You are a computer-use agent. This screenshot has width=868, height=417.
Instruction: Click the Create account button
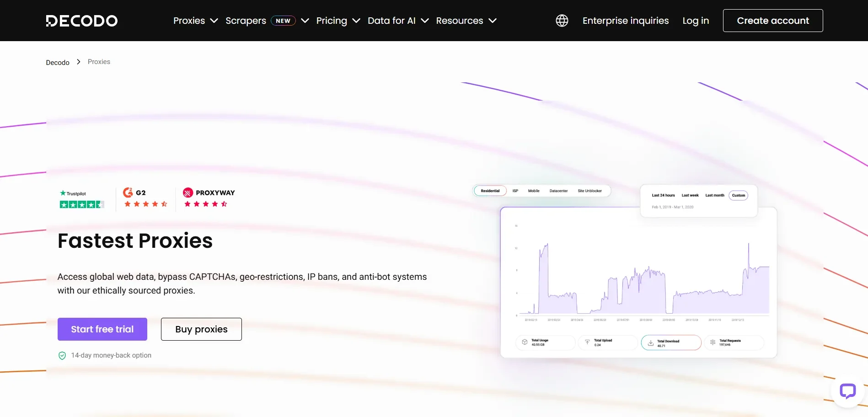pos(773,21)
